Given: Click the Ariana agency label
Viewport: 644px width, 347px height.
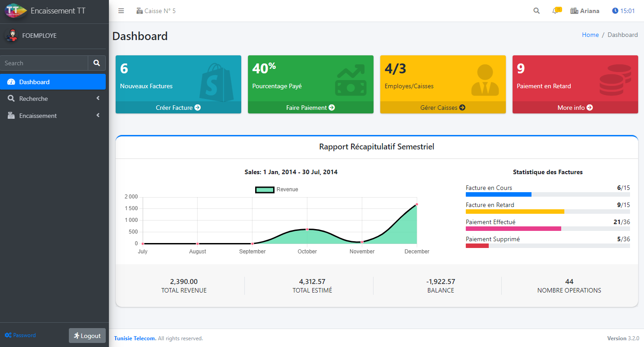Looking at the screenshot, I should pyautogui.click(x=590, y=11).
